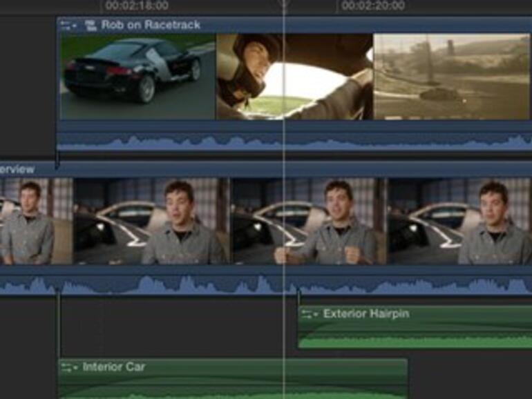Click the Interview clip blue audio waveform
The width and height of the screenshot is (532, 399).
pos(207,284)
